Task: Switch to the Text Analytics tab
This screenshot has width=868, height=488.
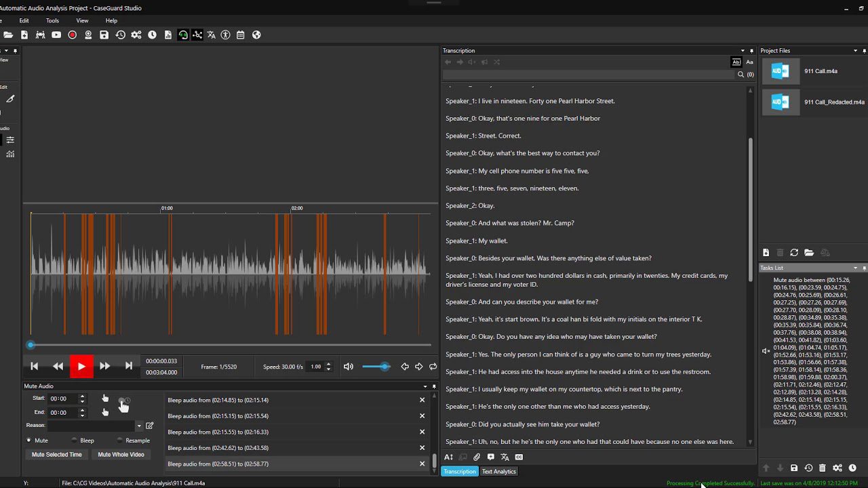Action: (x=498, y=472)
